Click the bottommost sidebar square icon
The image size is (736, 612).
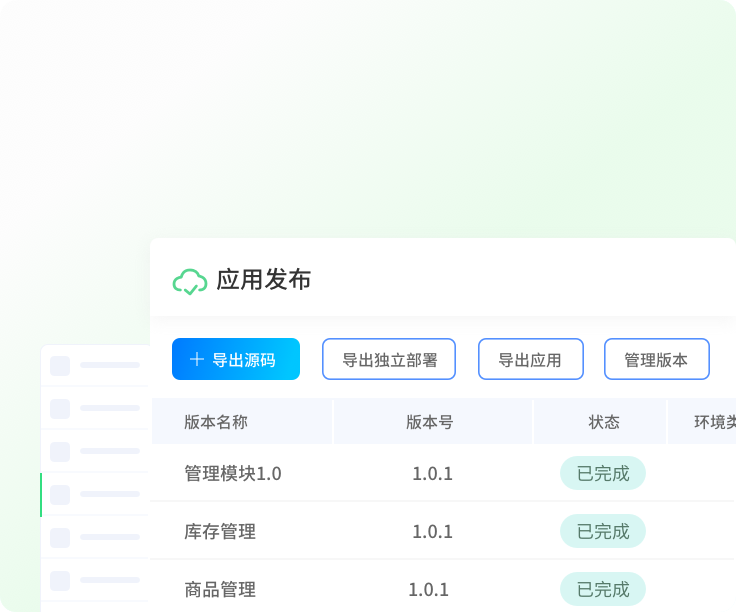pyautogui.click(x=60, y=580)
